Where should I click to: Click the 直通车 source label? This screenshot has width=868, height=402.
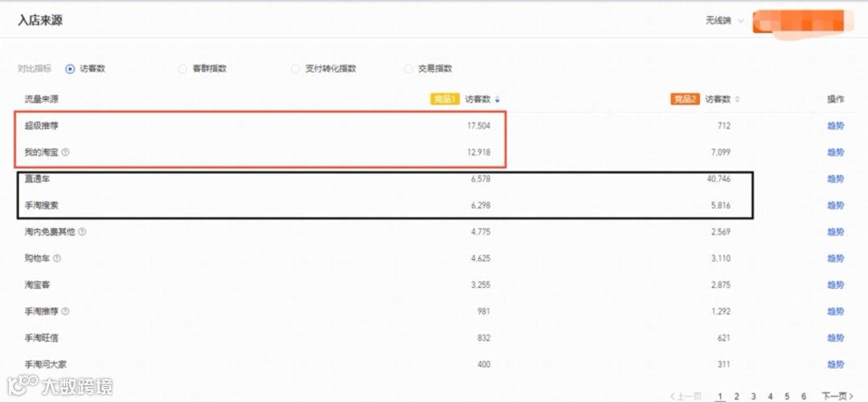(37, 178)
